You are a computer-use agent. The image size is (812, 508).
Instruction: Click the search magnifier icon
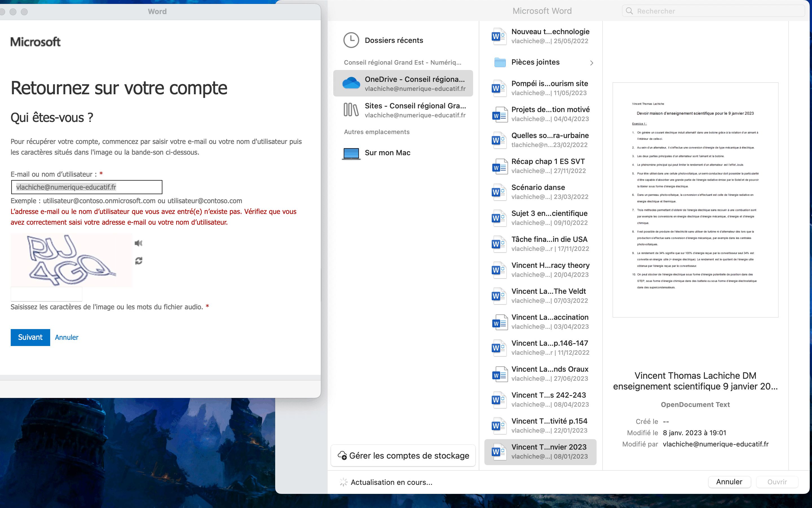630,11
